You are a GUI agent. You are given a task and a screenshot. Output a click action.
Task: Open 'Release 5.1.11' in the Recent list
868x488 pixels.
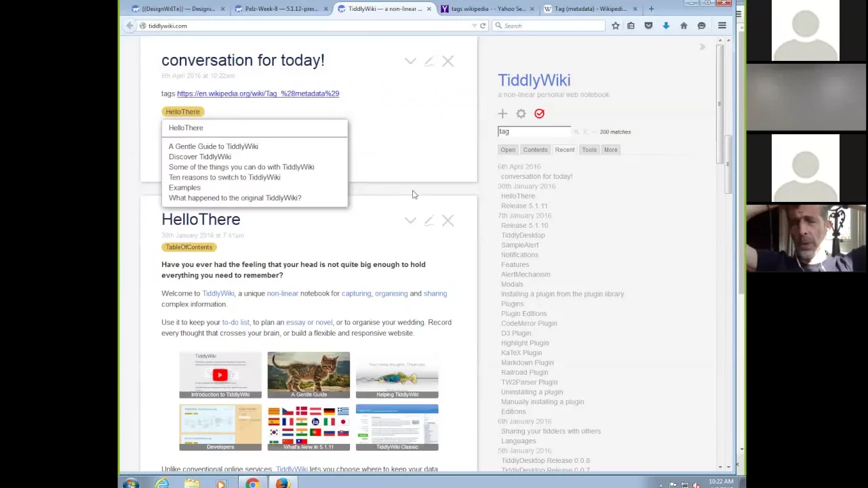[x=524, y=206]
